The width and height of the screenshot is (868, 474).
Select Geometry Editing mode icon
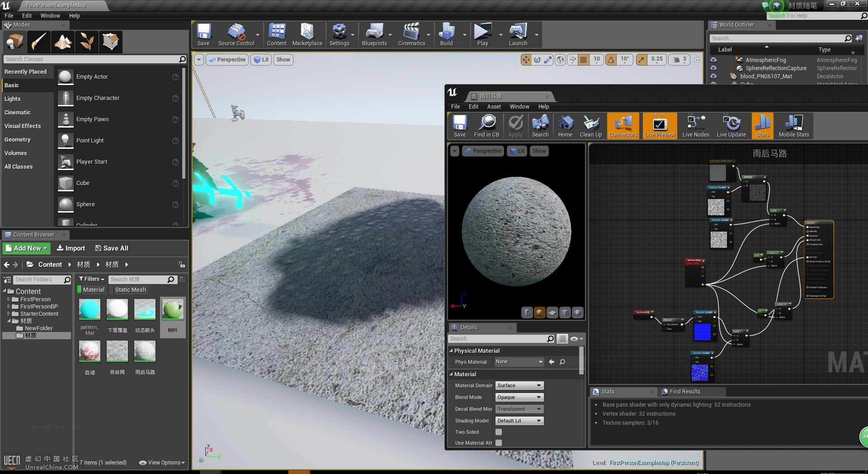click(110, 42)
